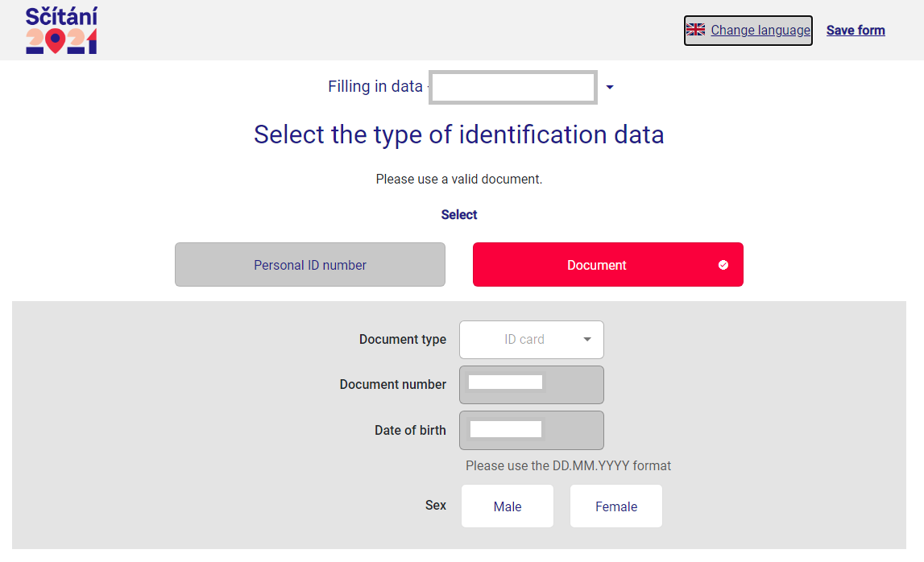Choose Personal ID number identification type
The image size is (924, 562).
(310, 265)
